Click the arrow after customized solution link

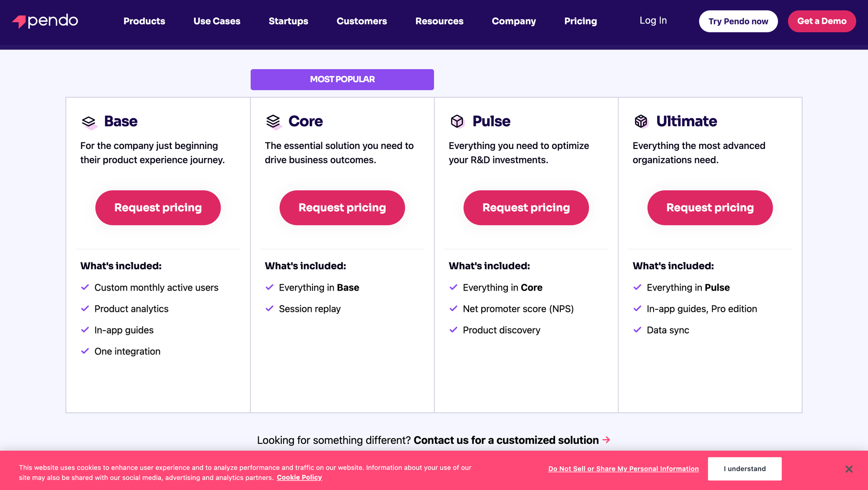[x=606, y=440]
